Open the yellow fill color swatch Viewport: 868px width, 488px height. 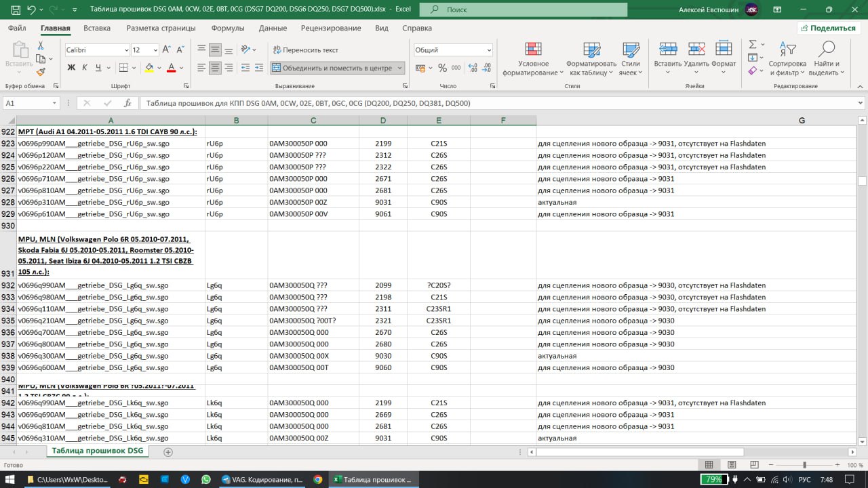pos(149,68)
